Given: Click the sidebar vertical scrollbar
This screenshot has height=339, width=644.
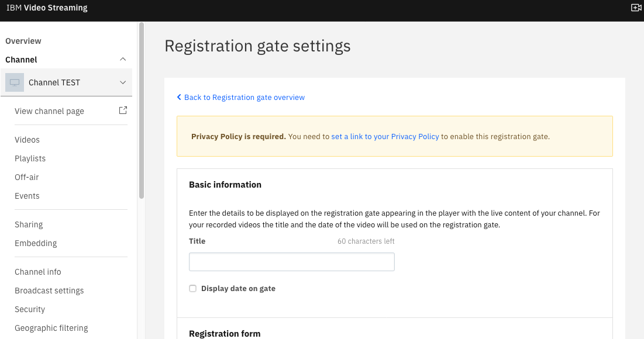Looking at the screenshot, I should pos(142,111).
